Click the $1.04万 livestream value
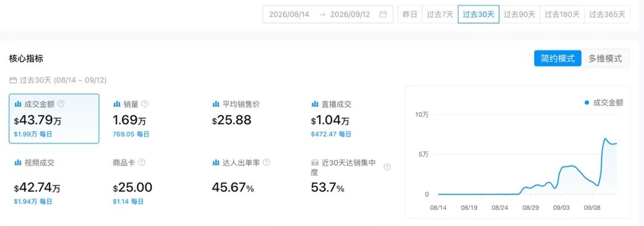644x226 pixels. click(330, 121)
